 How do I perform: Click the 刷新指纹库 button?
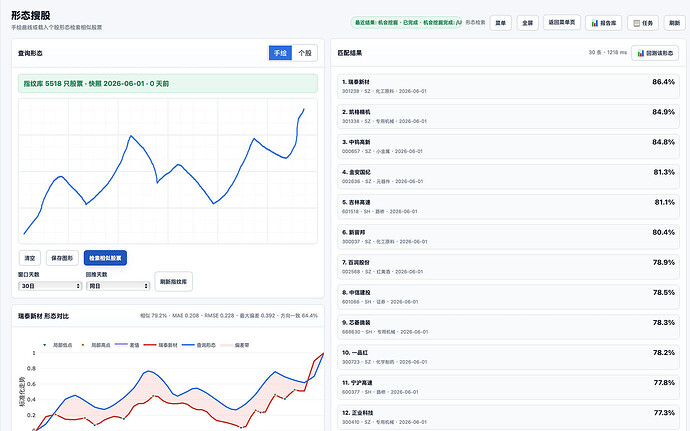[173, 281]
